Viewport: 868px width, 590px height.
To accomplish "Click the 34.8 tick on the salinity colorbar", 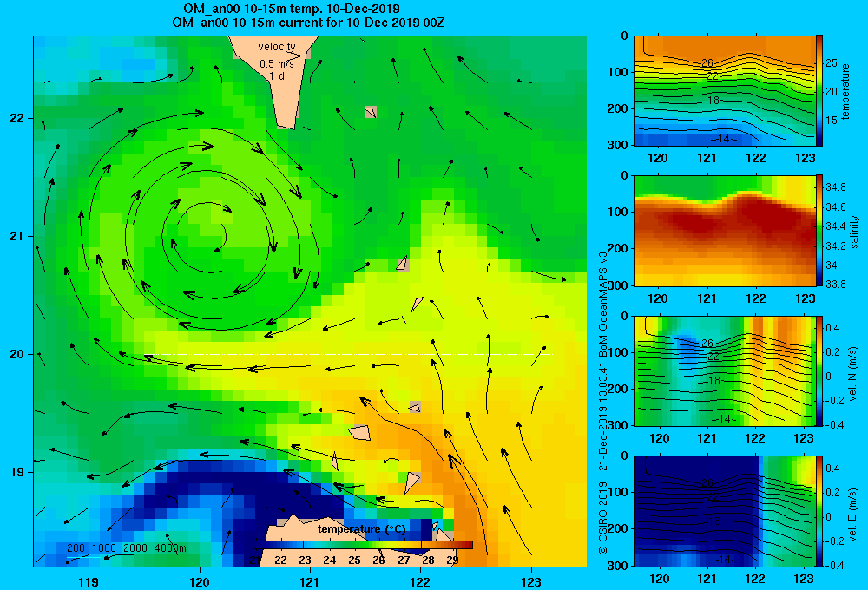I will coord(835,187).
